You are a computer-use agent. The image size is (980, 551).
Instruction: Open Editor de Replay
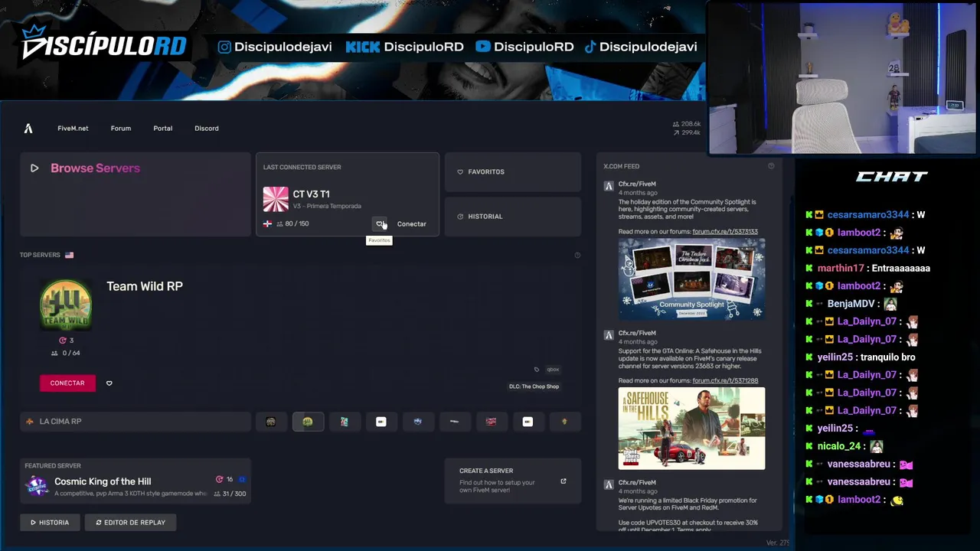130,523
